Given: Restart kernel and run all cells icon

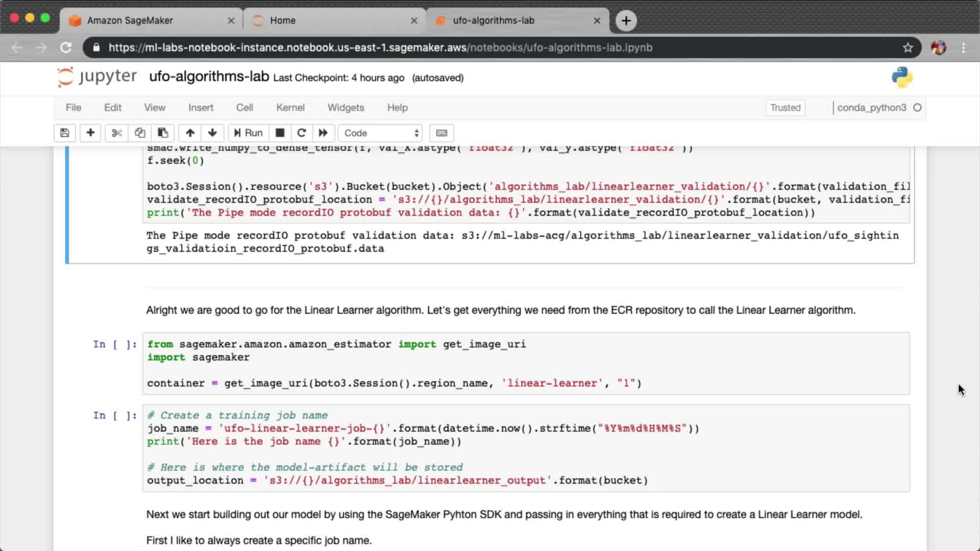Looking at the screenshot, I should click(x=323, y=133).
